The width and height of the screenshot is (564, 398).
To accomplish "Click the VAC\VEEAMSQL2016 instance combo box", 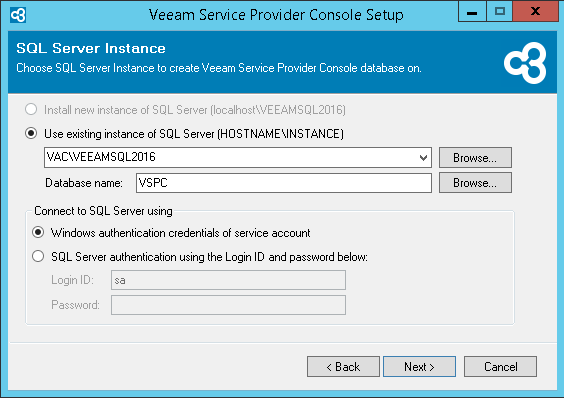I will [238, 157].
